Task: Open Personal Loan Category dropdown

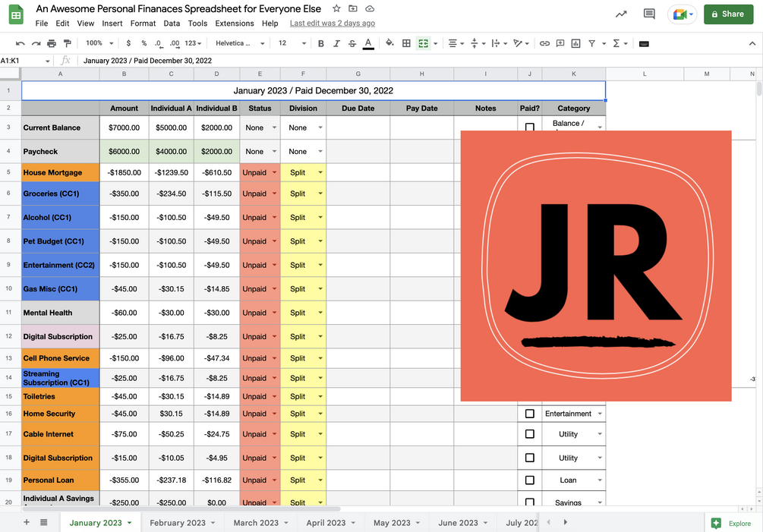Action: click(600, 480)
